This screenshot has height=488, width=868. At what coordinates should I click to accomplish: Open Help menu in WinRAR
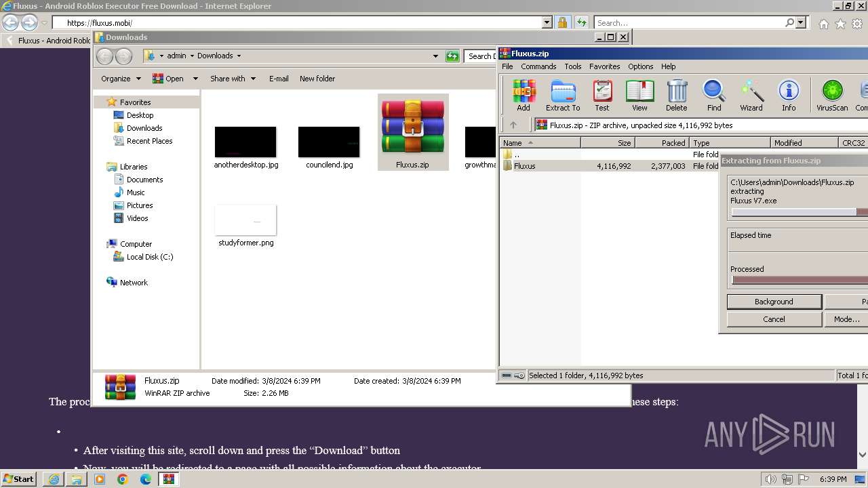click(x=668, y=66)
